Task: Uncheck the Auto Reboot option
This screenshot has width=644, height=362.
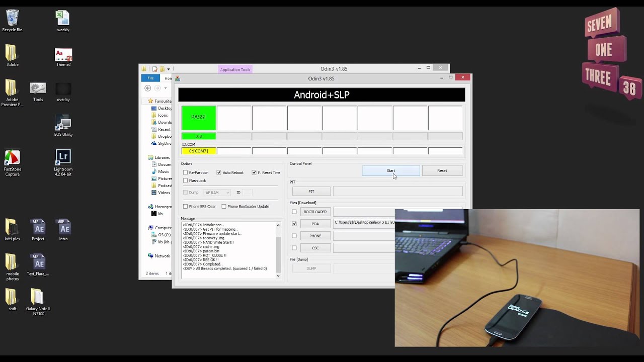Action: pos(218,172)
